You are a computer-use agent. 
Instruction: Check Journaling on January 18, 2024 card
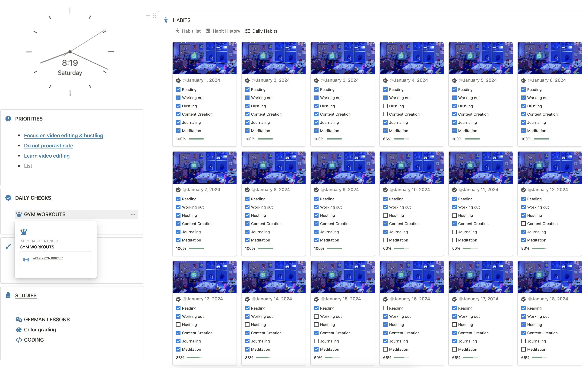(524, 341)
